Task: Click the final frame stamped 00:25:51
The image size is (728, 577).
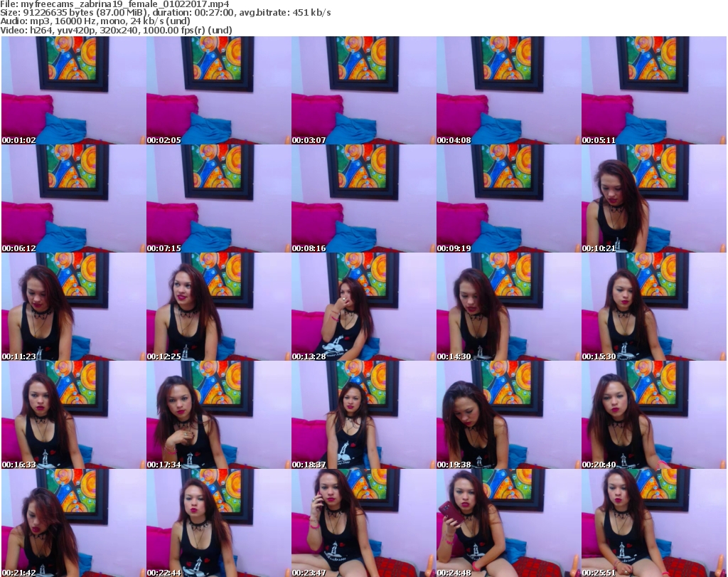Action: (x=654, y=523)
